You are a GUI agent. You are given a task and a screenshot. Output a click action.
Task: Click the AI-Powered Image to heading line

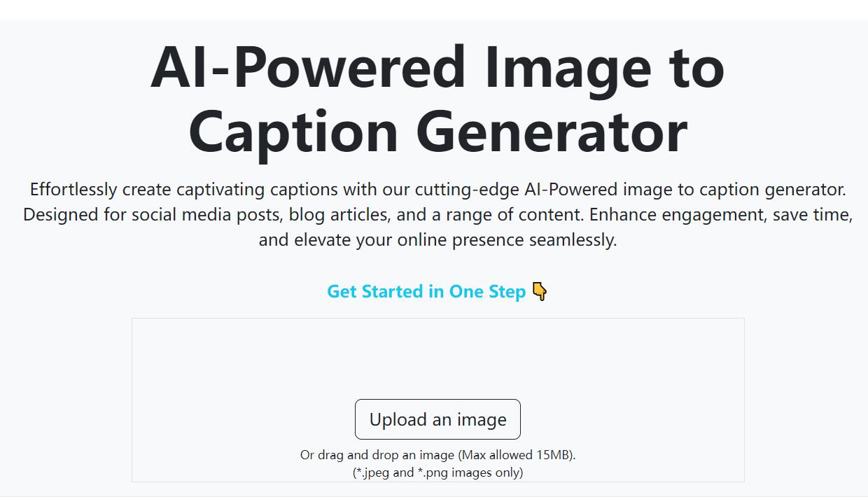click(437, 67)
